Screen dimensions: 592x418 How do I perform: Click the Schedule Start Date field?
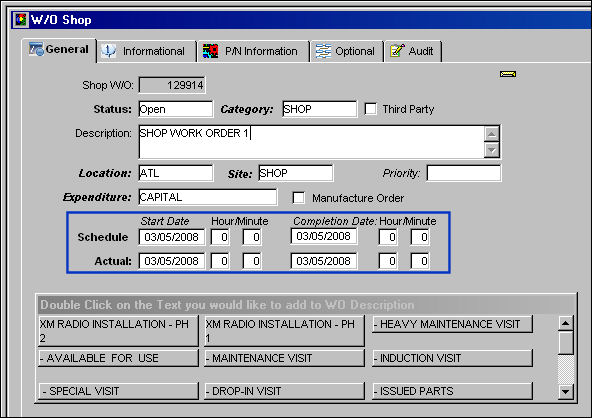172,237
